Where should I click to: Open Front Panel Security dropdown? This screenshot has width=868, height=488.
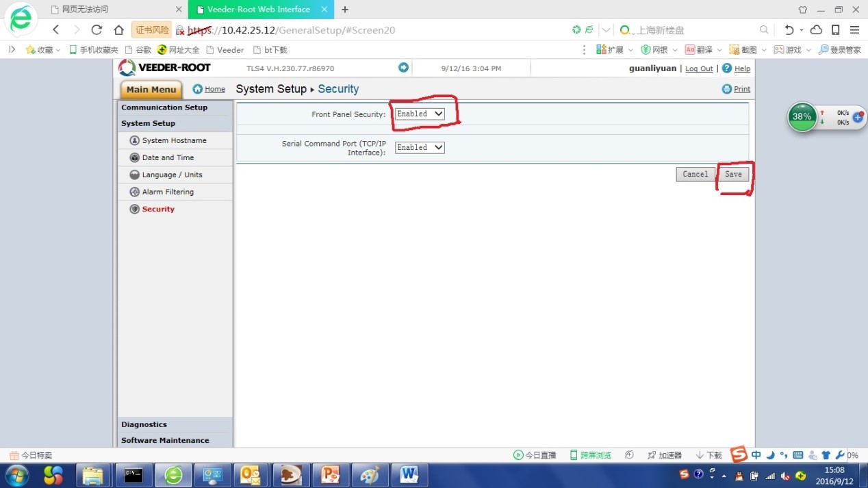[x=420, y=114]
